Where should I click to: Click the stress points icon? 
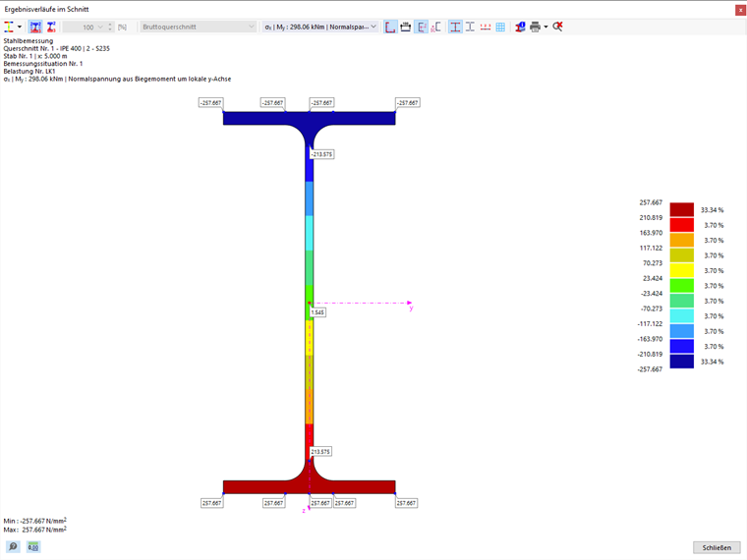[x=435, y=28]
